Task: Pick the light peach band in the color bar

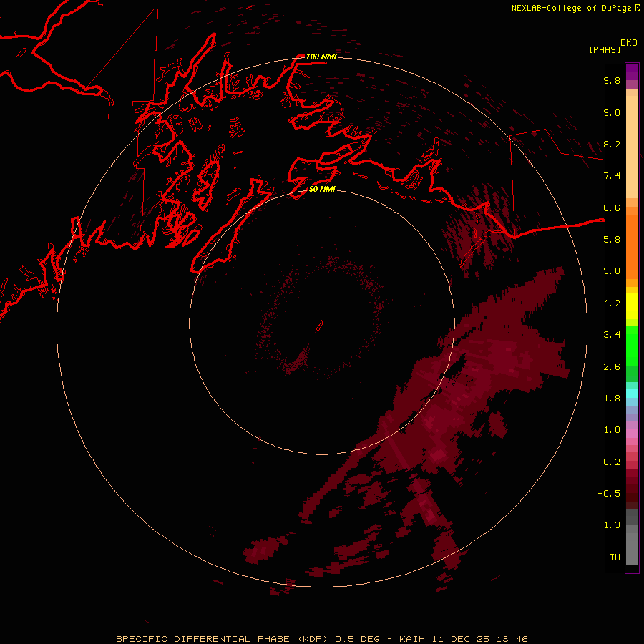Action: [x=632, y=147]
